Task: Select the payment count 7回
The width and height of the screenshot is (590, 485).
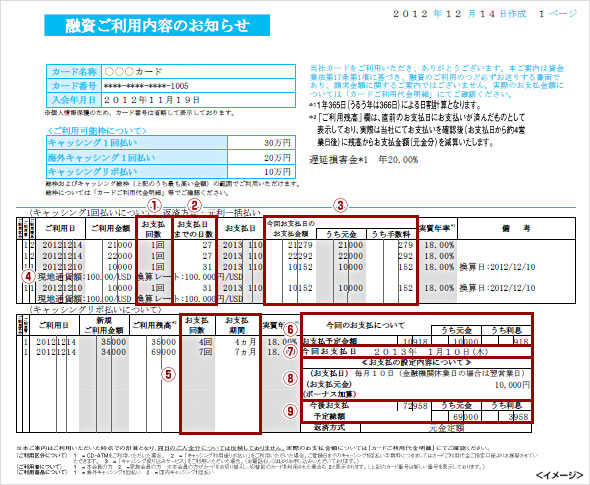Action: [x=205, y=352]
